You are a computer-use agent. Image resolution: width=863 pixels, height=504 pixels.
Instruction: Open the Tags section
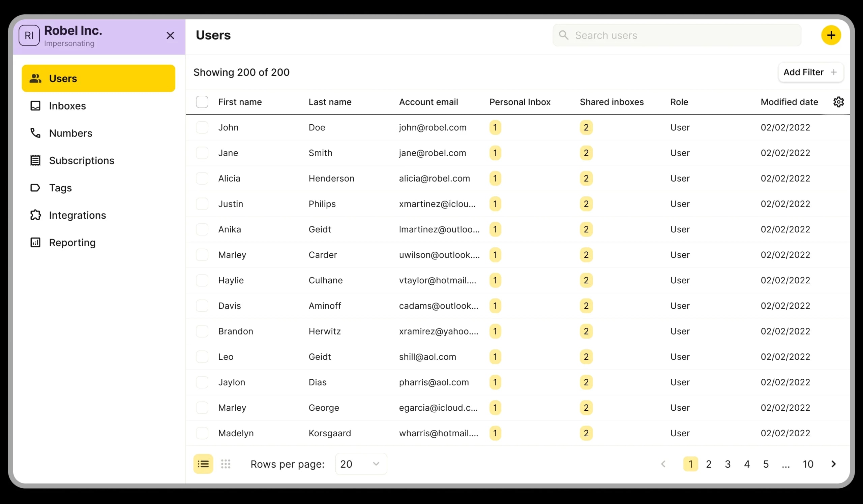point(98,188)
